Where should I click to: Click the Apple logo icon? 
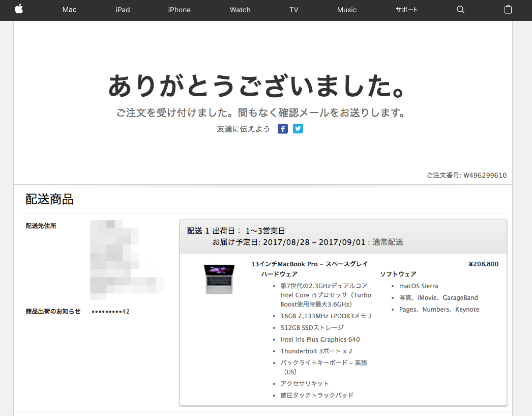tap(19, 9)
